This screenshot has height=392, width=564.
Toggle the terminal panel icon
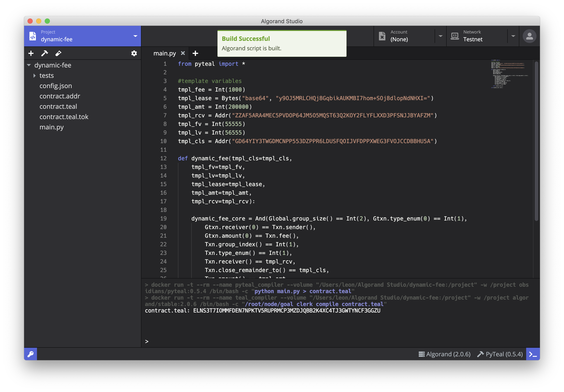click(533, 354)
